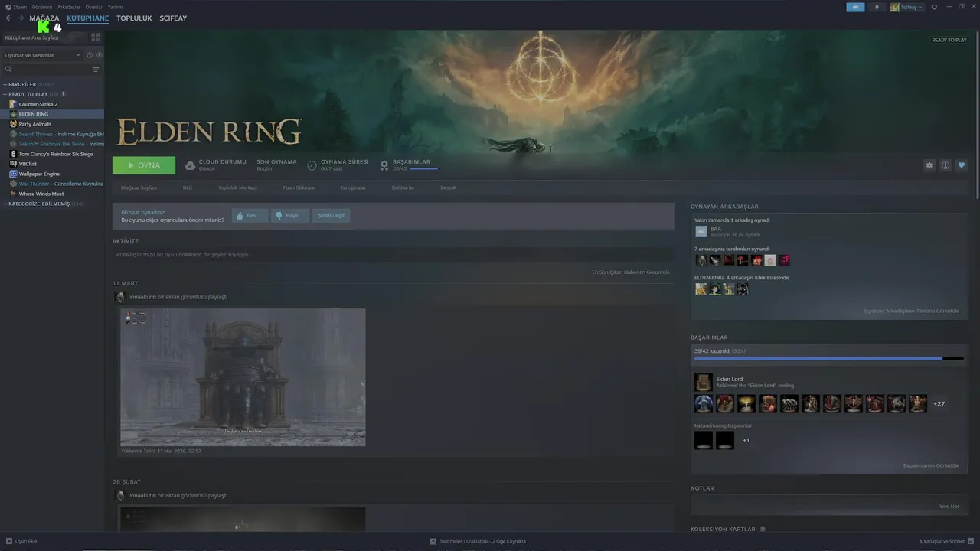Go back with the left arrow
This screenshot has height=551, width=980.
9,18
